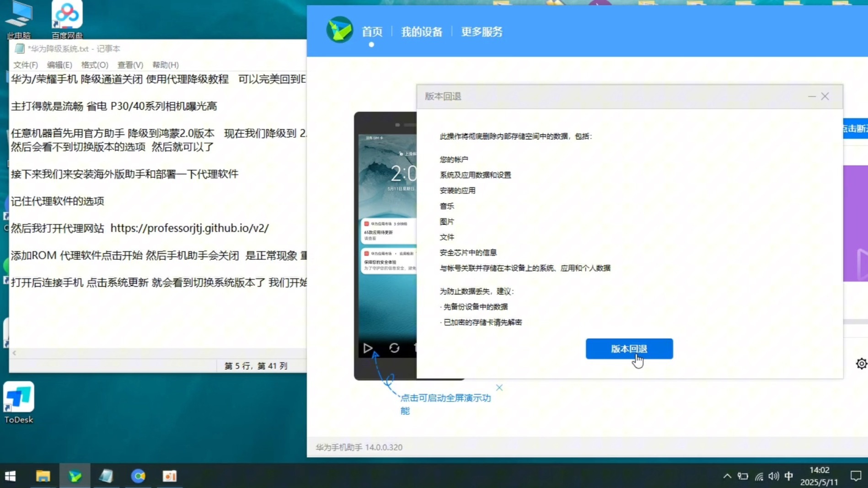Open the 此电脑 desktop icon
The image size is (868, 488).
pos(19,20)
